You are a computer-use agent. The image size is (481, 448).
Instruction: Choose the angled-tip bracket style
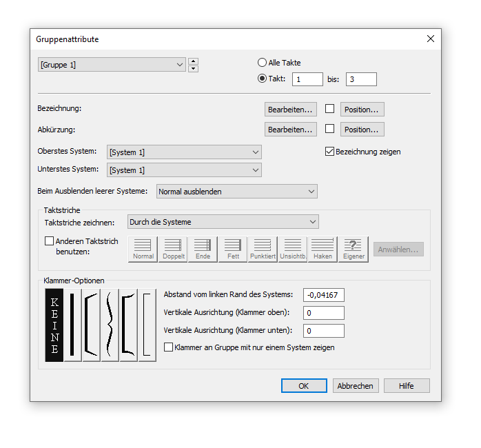pos(91,325)
